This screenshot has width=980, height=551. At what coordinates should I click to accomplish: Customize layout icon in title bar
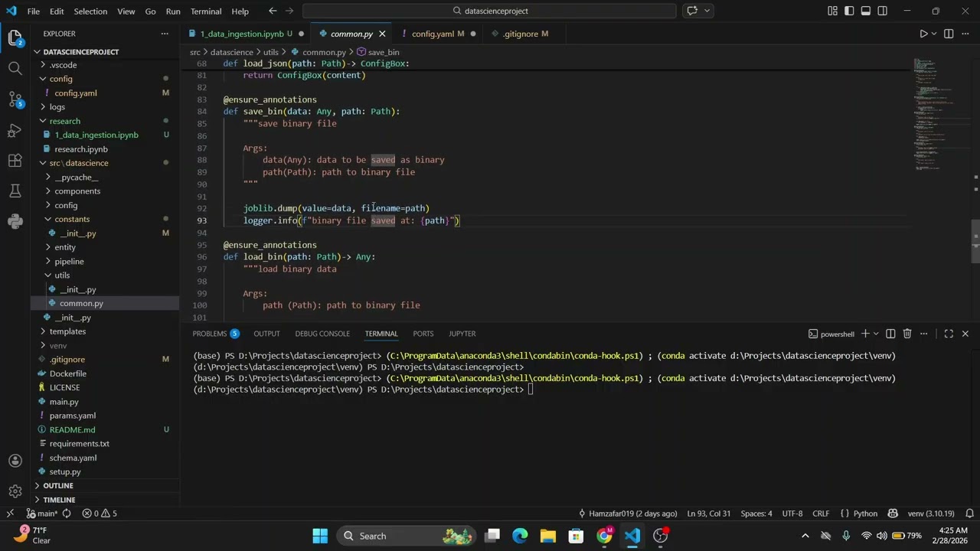tap(832, 11)
